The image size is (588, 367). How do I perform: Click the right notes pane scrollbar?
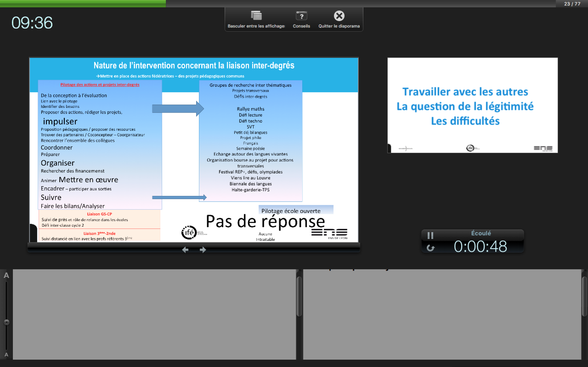(584, 297)
